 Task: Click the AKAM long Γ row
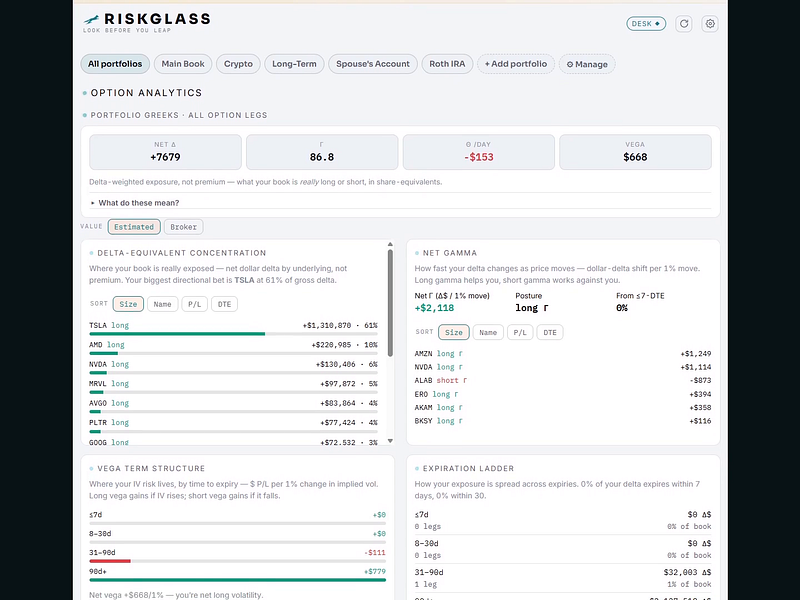click(563, 407)
